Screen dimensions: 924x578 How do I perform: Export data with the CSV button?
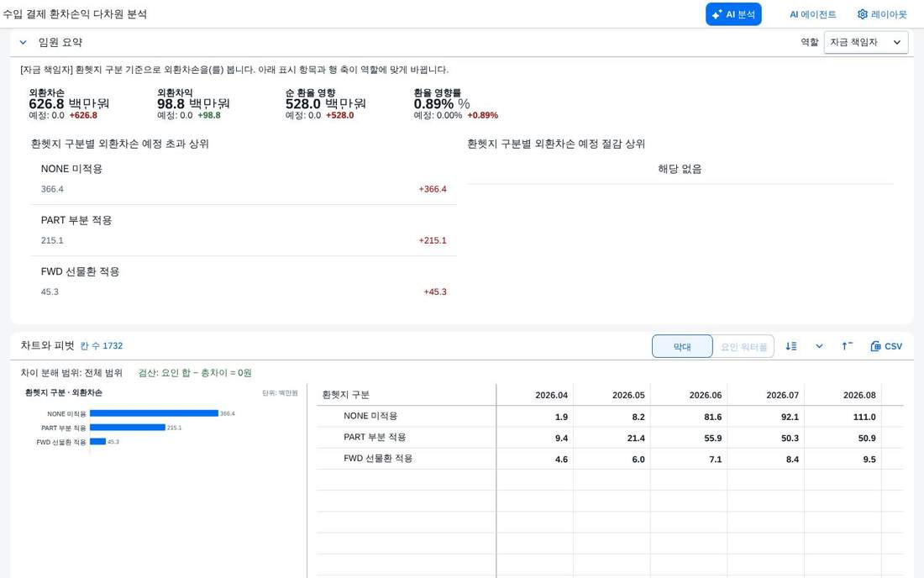(x=886, y=346)
